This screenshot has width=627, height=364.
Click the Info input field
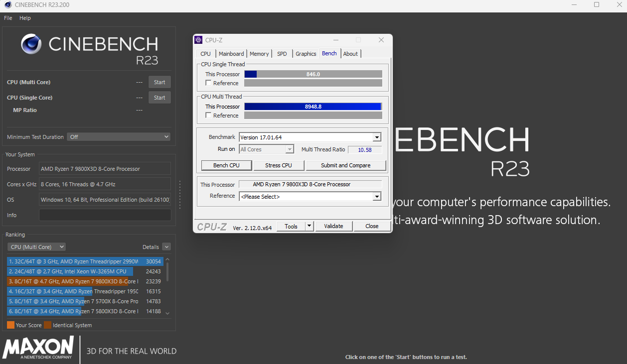105,215
